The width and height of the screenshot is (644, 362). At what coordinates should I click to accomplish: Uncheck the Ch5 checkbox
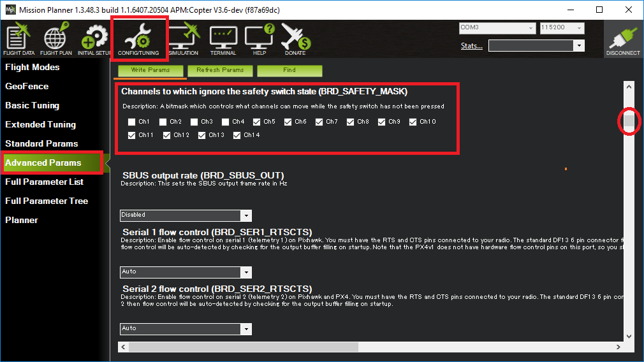click(x=256, y=122)
